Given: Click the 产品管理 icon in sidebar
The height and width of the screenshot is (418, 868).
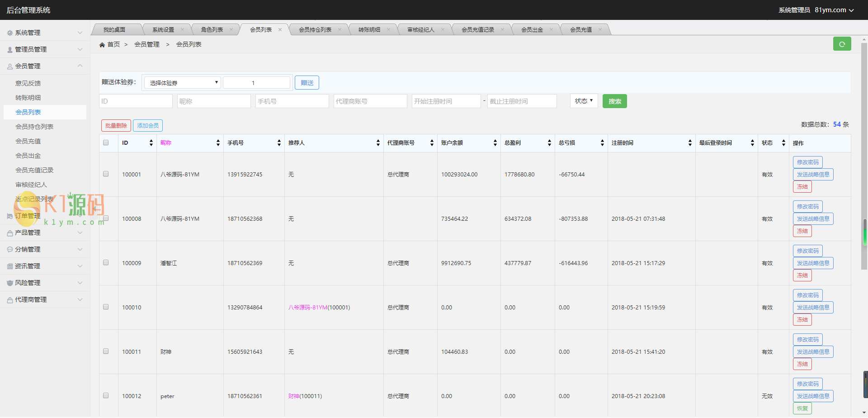Looking at the screenshot, I should (x=10, y=233).
